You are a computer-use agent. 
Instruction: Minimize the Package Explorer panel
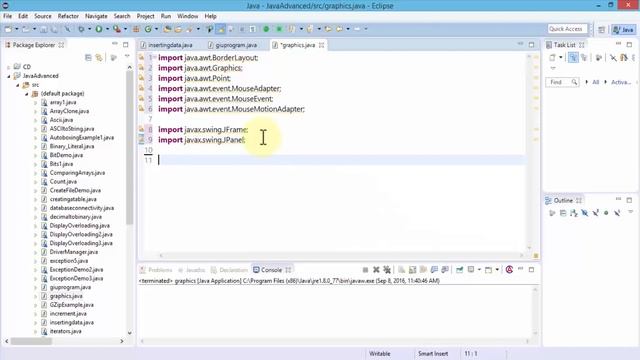115,44
